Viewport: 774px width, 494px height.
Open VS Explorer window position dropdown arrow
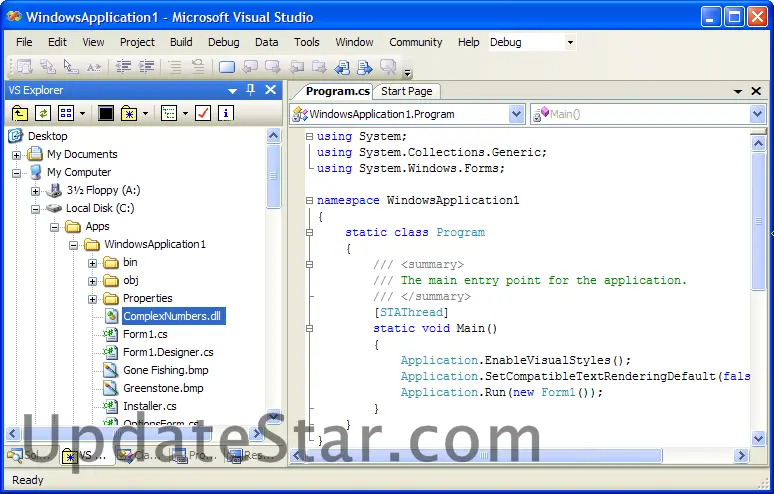[232, 91]
